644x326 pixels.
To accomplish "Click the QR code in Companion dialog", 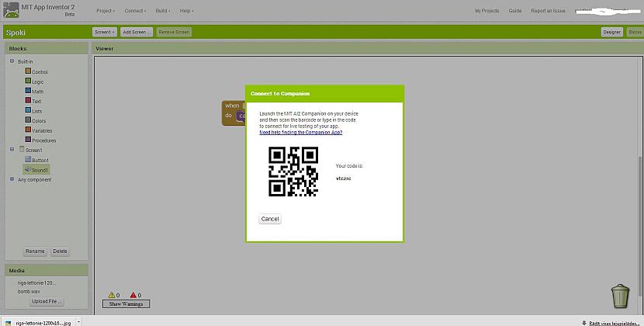I will point(293,172).
